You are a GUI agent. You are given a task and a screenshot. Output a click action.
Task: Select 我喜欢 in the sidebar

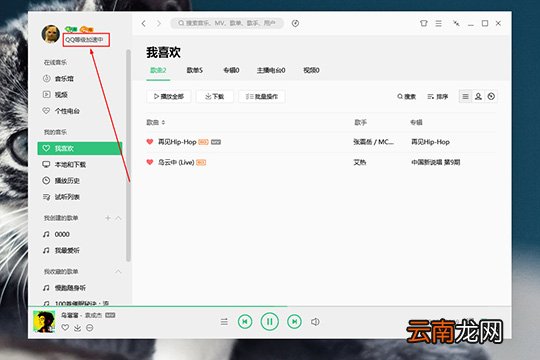pos(80,148)
